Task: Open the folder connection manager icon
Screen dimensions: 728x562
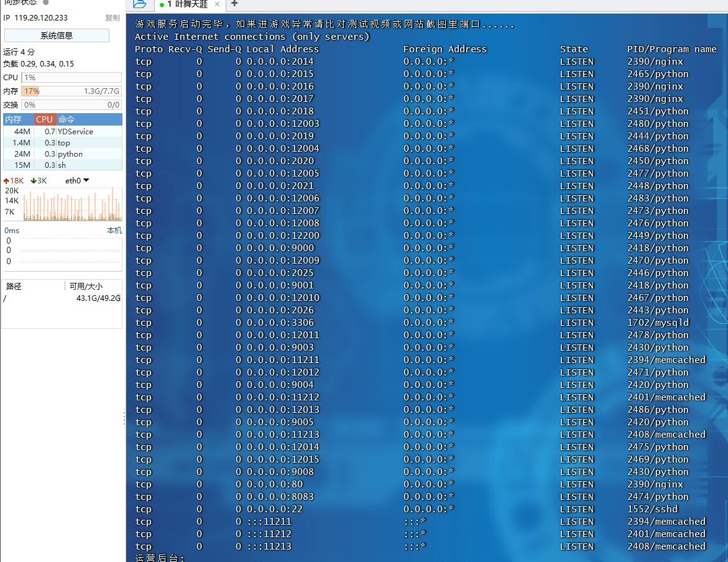Action: pos(140,4)
